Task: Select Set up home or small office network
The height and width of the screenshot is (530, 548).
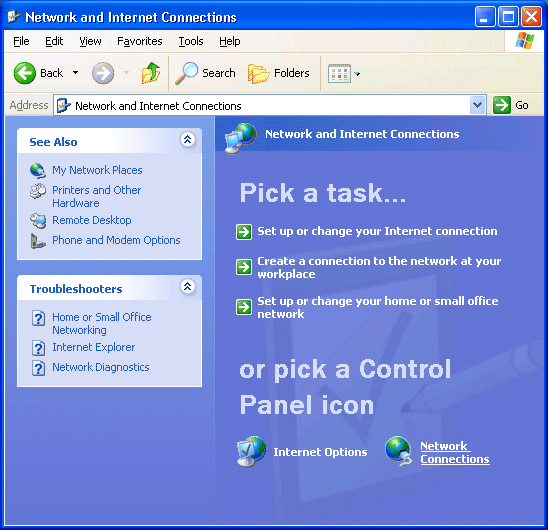Action: tap(378, 307)
